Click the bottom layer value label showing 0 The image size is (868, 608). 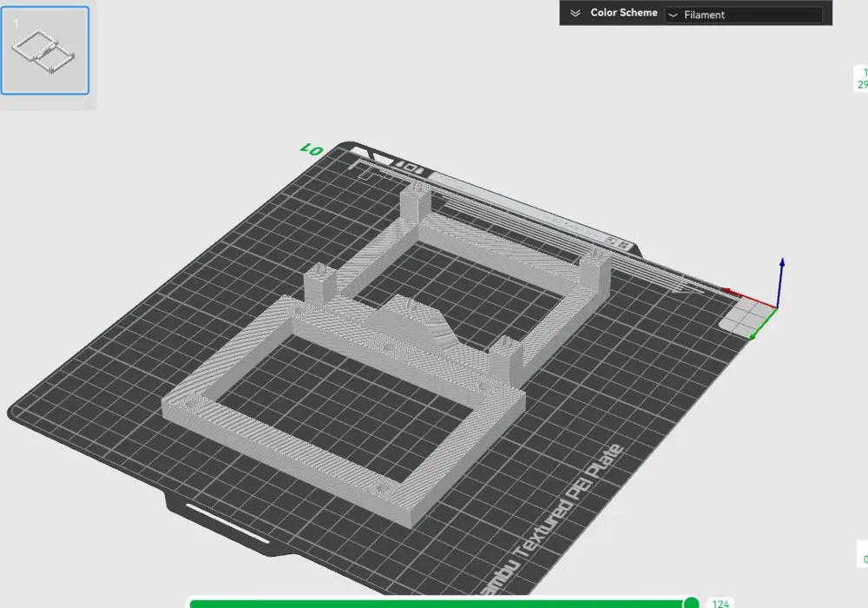click(x=864, y=558)
